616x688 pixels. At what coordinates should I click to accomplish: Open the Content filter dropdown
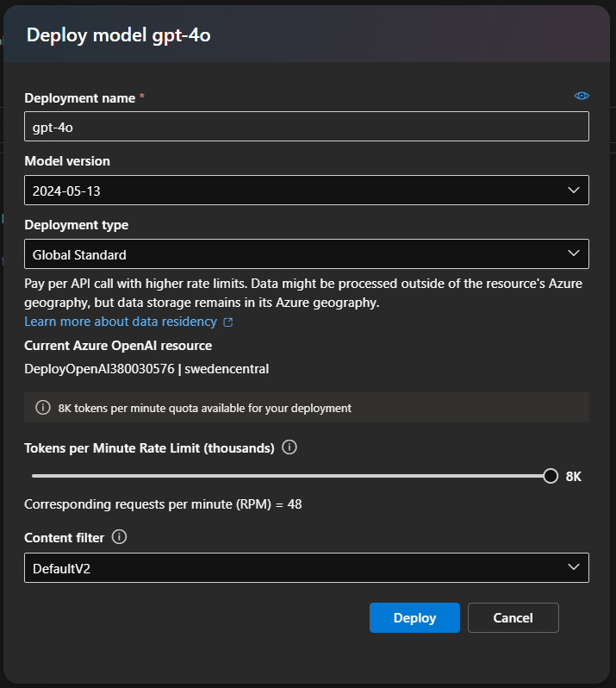coord(307,568)
